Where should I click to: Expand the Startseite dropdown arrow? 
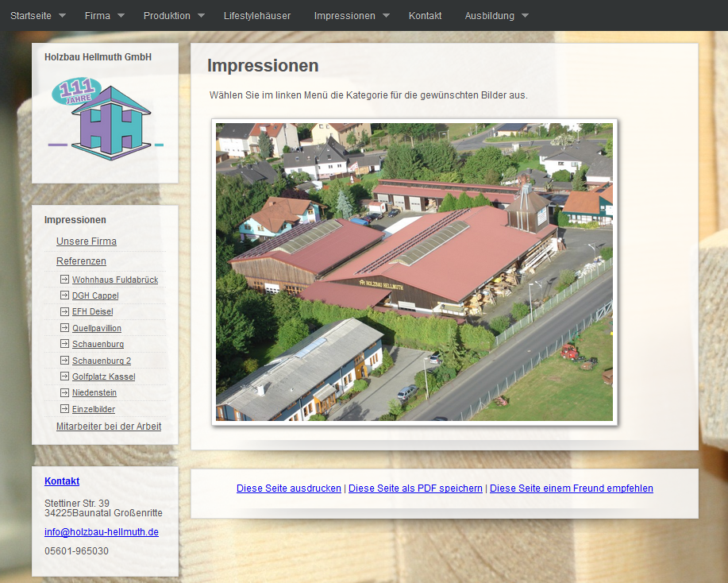click(x=63, y=16)
